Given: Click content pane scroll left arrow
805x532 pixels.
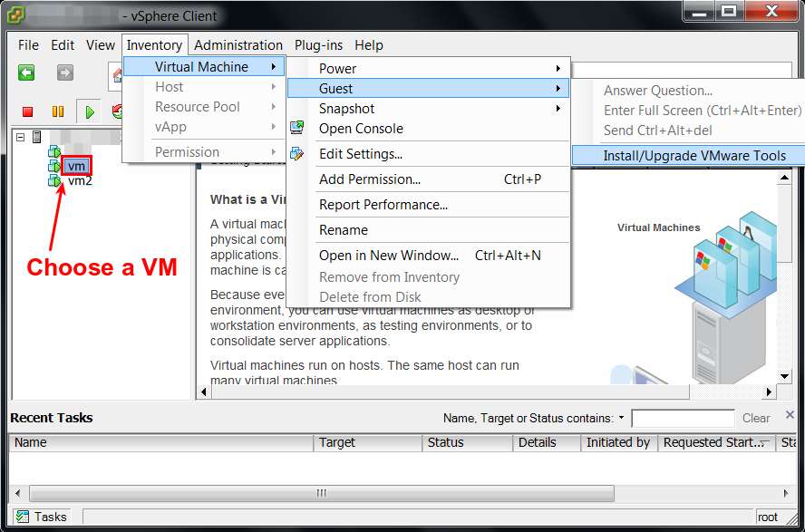Looking at the screenshot, I should click(x=204, y=392).
